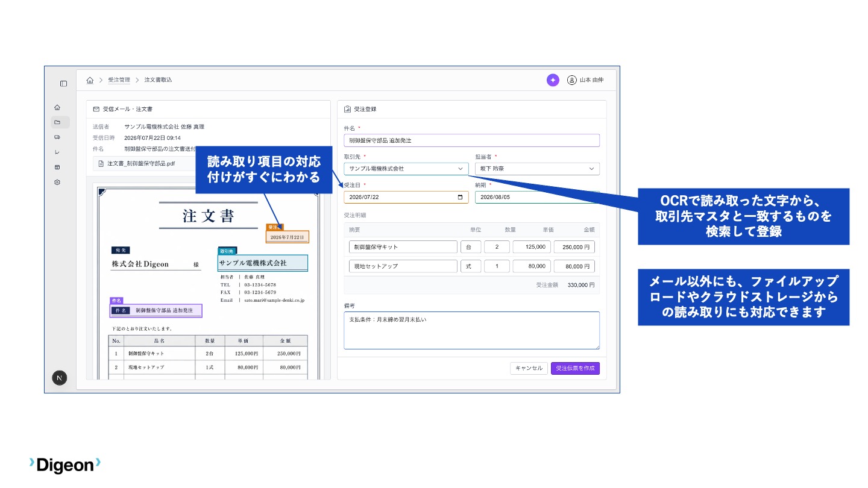Toggle the sidebar panel icon
The image size is (868, 488).
[x=63, y=83]
